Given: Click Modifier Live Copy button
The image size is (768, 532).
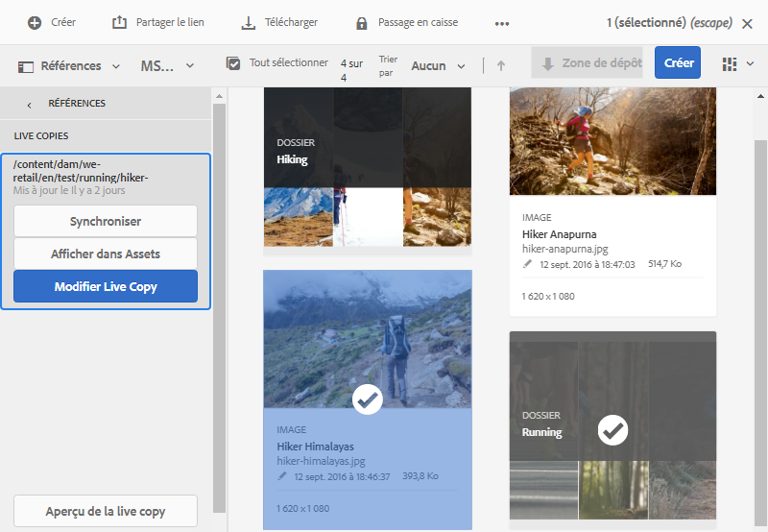Looking at the screenshot, I should [x=106, y=286].
